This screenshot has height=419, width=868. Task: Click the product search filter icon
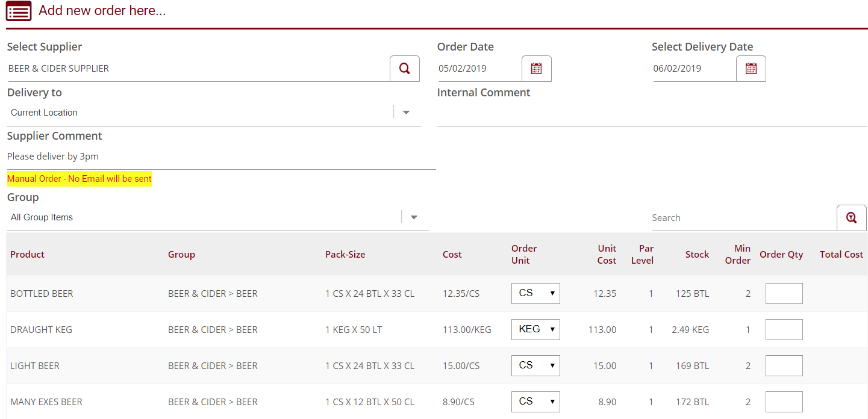[x=851, y=217]
